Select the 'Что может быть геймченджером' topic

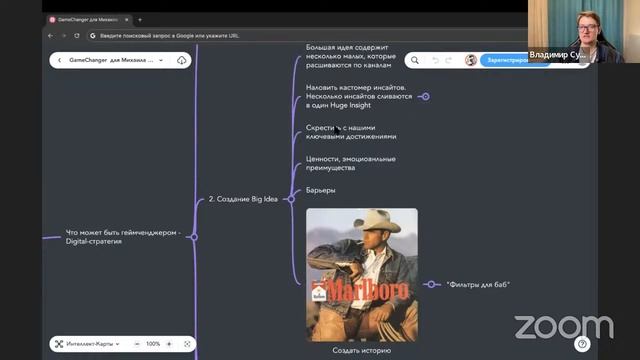(x=123, y=237)
